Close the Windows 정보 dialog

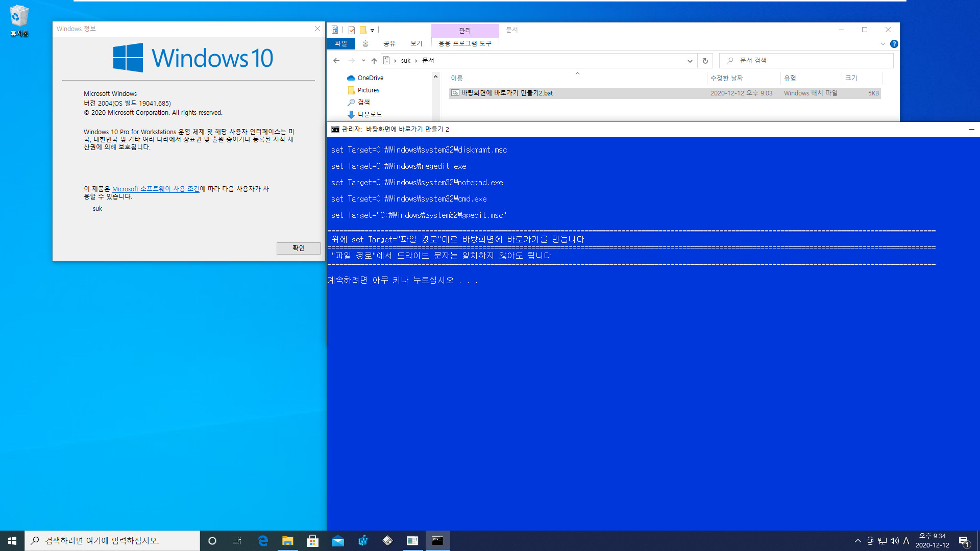point(317,29)
